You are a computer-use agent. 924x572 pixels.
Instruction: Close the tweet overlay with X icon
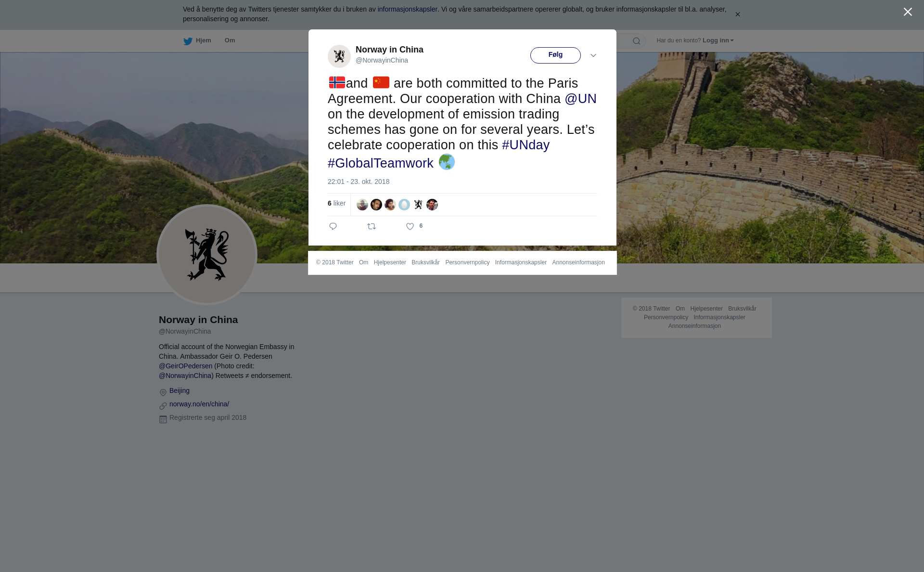908,12
